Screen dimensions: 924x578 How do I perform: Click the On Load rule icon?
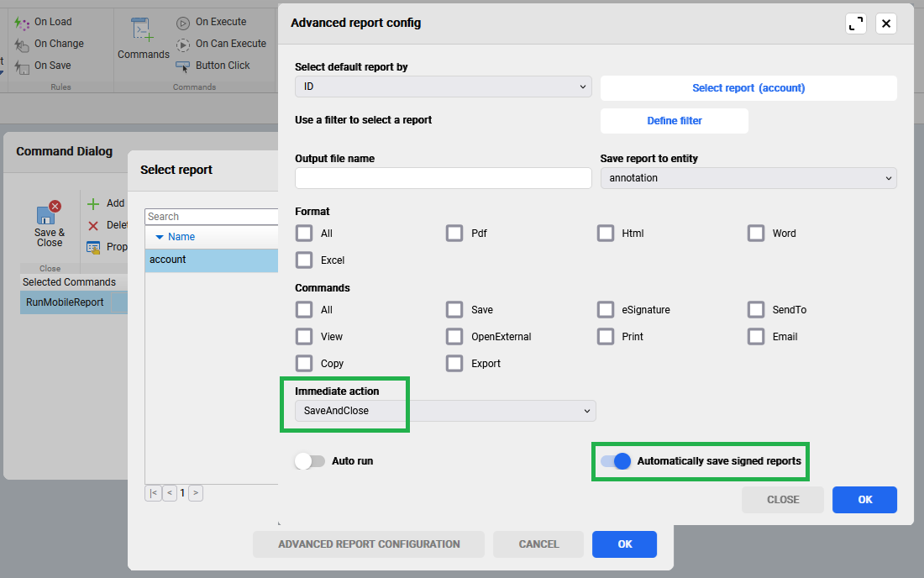23,23
